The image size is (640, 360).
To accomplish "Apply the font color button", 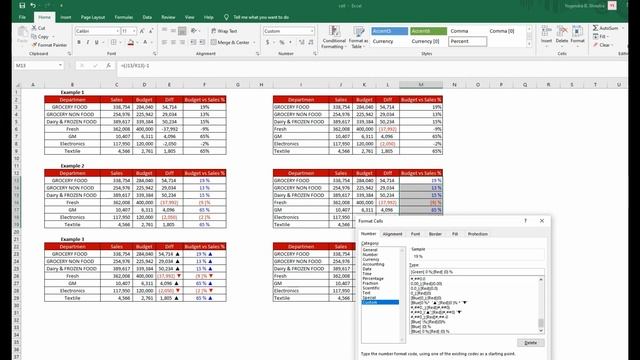I will click(145, 42).
